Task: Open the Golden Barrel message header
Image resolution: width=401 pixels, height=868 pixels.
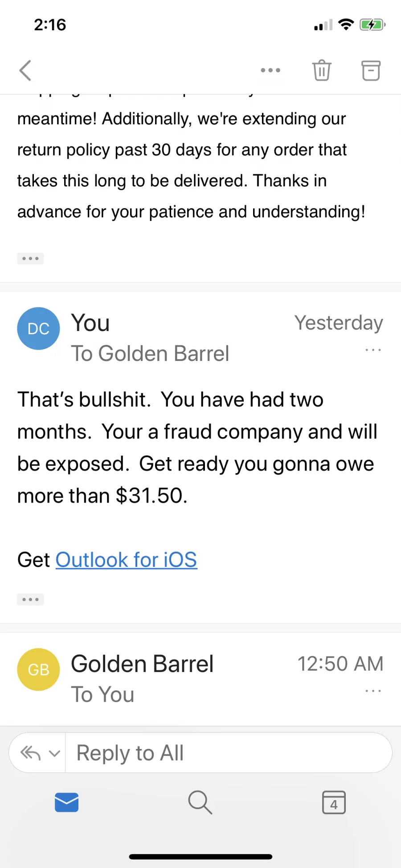Action: point(200,678)
